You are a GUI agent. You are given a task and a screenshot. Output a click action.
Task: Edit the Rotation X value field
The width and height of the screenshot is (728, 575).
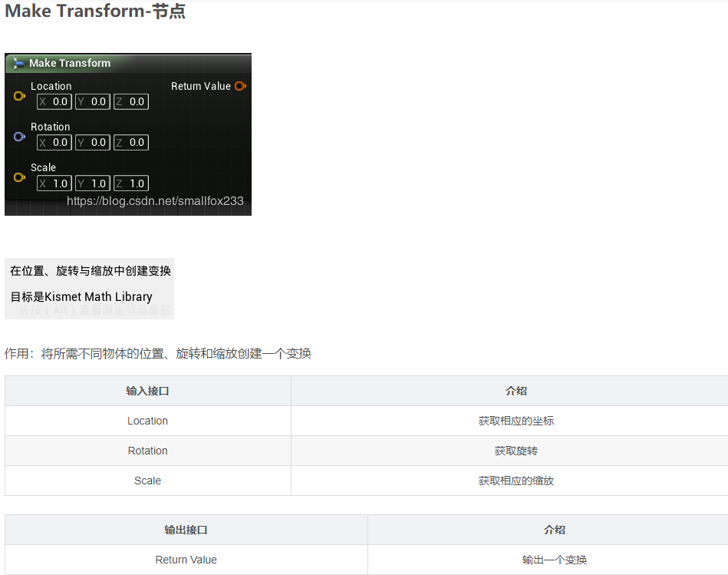coord(54,143)
